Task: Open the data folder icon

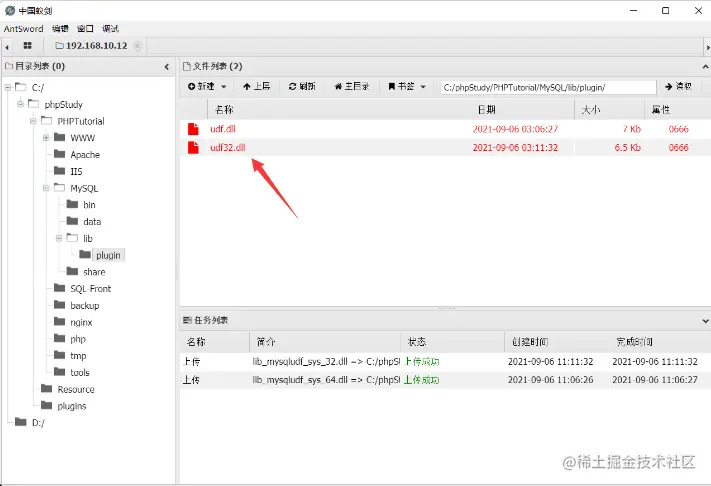Action: pyautogui.click(x=73, y=221)
